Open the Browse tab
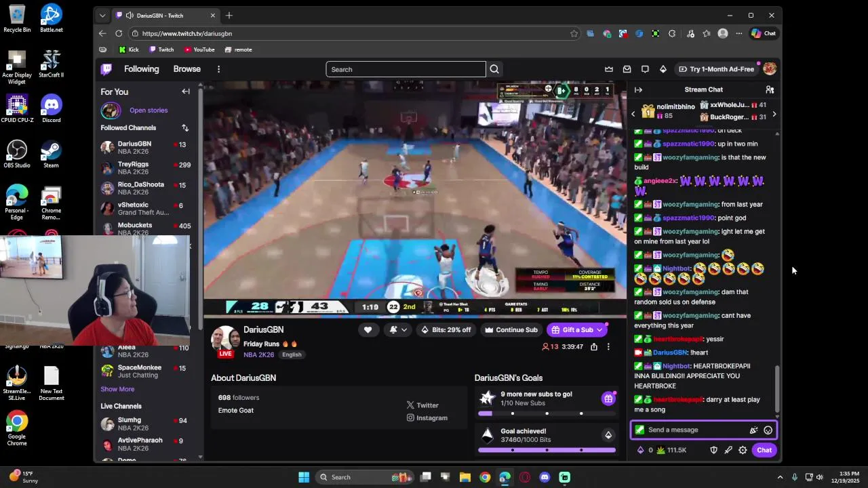Screen dimensions: 868x488 click(x=186, y=69)
